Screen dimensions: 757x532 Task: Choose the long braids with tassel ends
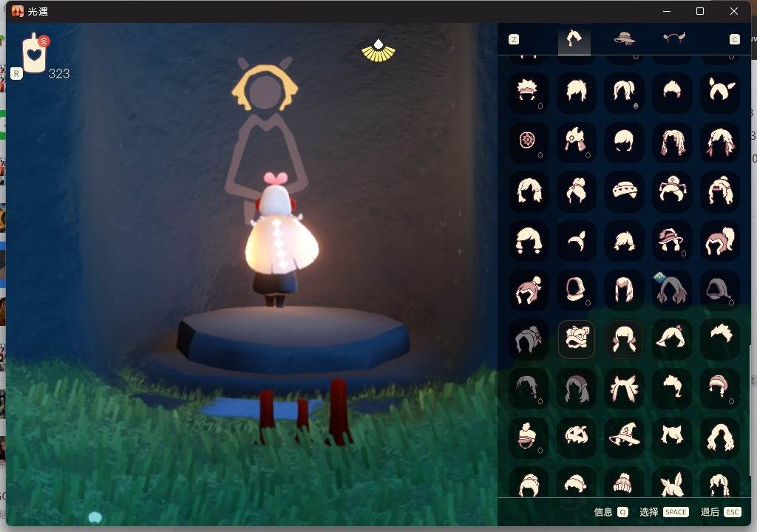tap(671, 141)
